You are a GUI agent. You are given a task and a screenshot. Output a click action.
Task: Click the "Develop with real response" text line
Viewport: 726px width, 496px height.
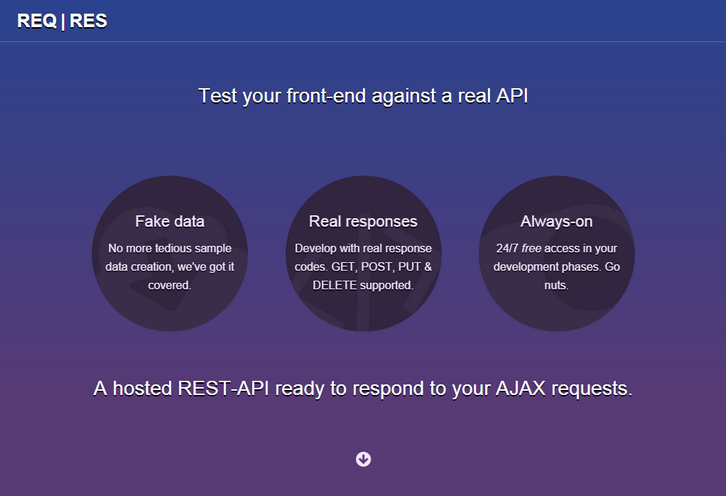tap(363, 247)
